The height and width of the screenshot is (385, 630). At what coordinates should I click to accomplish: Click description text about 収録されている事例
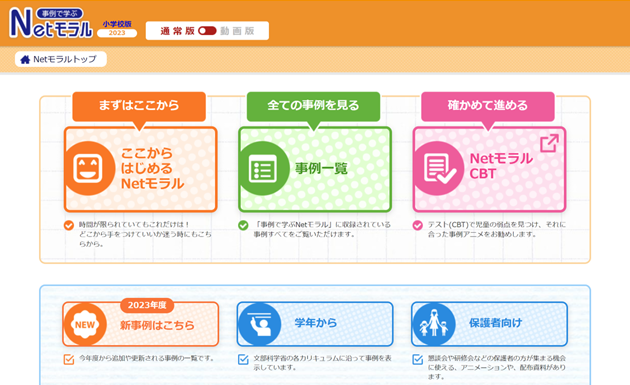tap(322, 229)
